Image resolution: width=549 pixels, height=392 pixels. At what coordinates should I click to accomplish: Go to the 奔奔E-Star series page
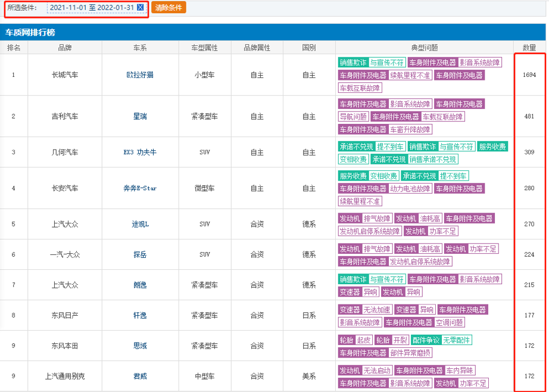(140, 188)
